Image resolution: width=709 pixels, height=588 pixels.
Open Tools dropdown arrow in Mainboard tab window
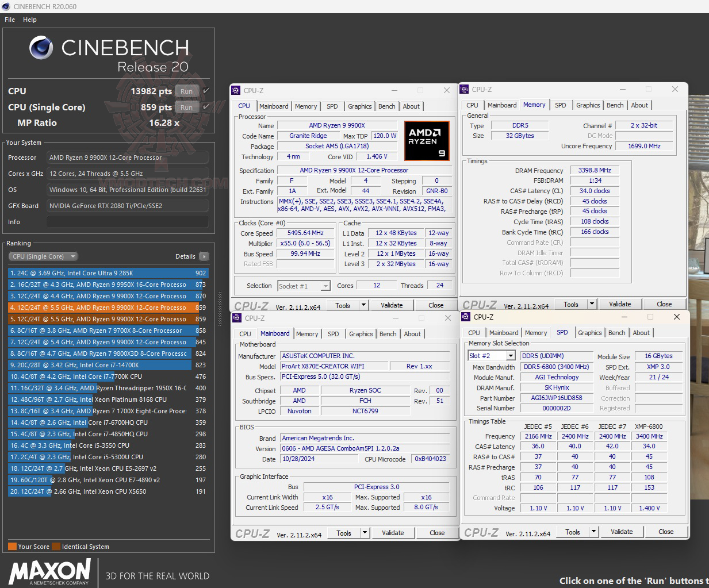coord(365,533)
